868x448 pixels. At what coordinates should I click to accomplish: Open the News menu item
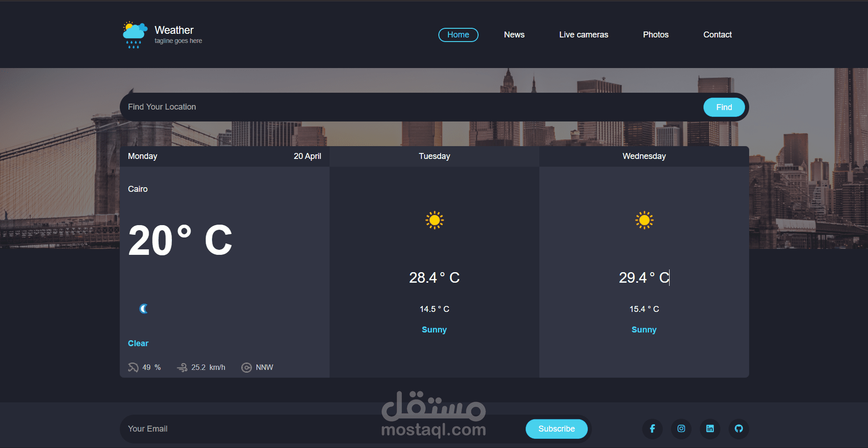[514, 35]
